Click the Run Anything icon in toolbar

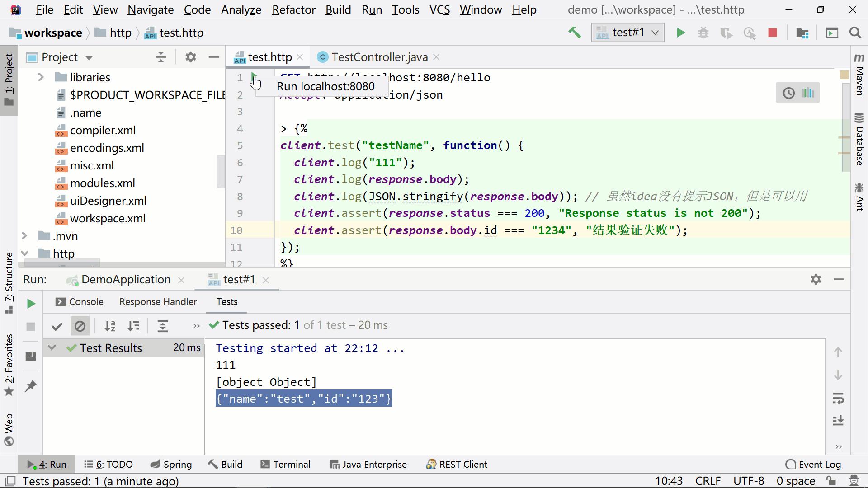pyautogui.click(x=832, y=33)
